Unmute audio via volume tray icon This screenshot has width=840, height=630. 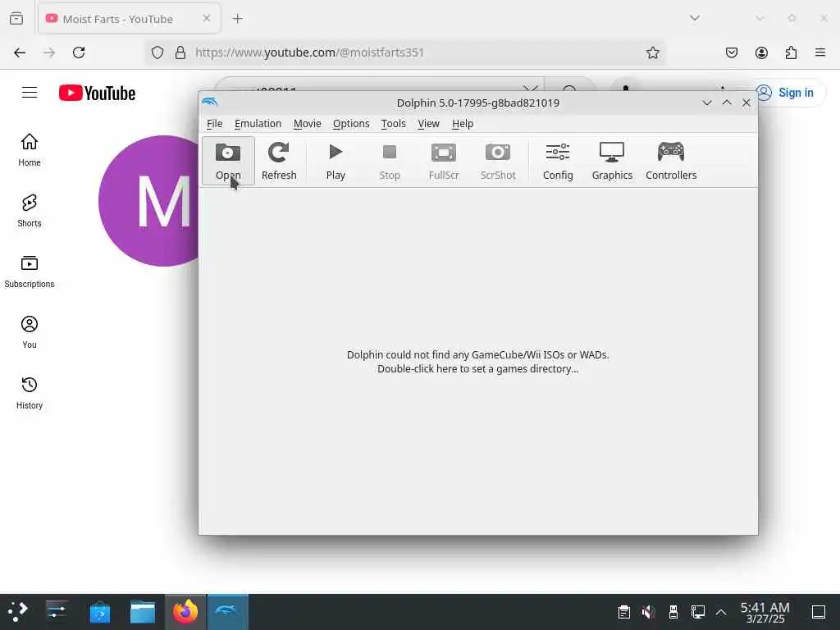[648, 612]
